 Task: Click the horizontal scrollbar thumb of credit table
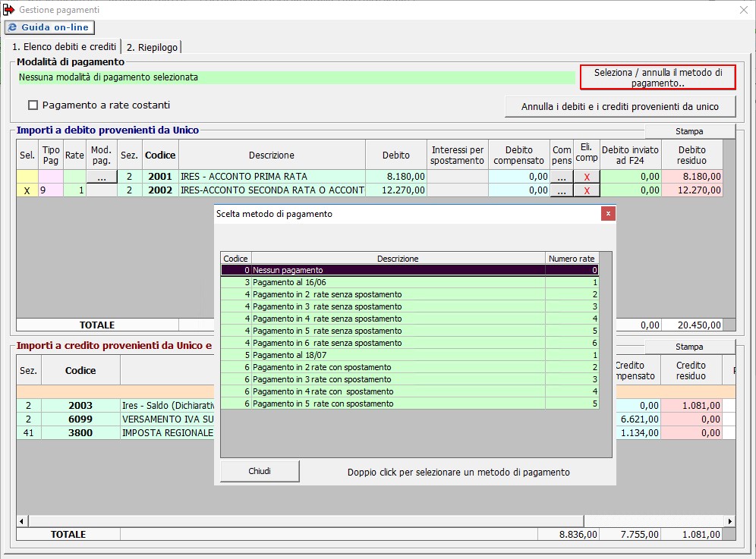coord(306,521)
